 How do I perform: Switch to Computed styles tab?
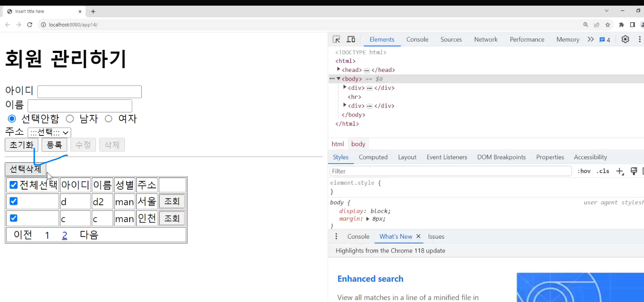[x=373, y=157]
